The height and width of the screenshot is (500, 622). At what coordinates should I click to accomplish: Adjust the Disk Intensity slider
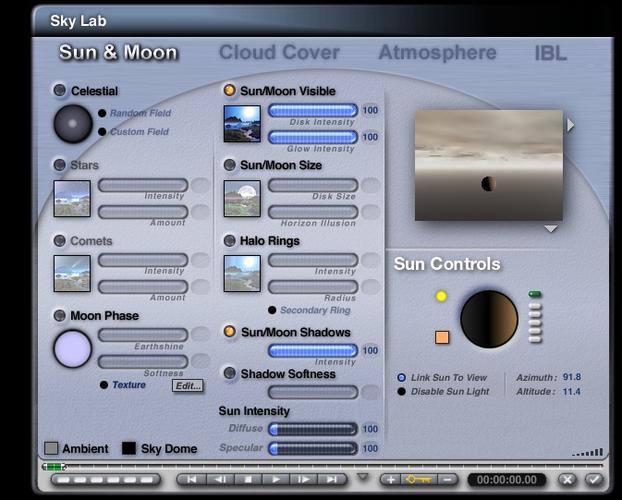pos(313,110)
